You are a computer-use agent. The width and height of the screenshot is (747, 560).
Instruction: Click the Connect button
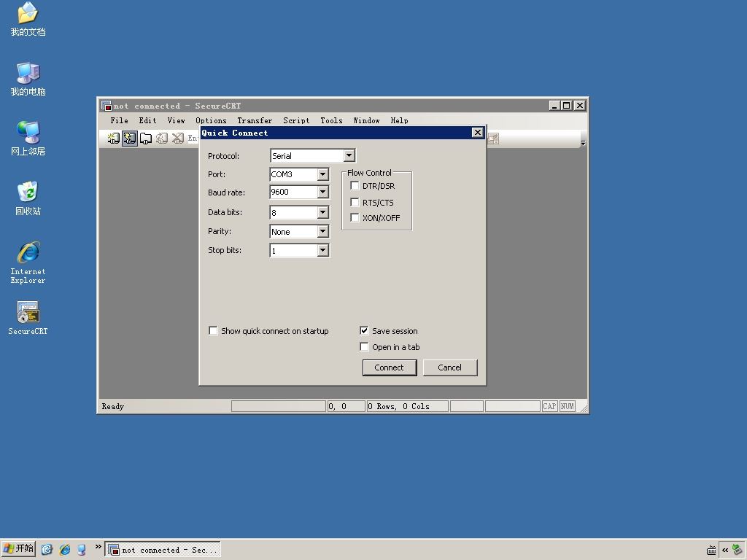[x=390, y=367]
